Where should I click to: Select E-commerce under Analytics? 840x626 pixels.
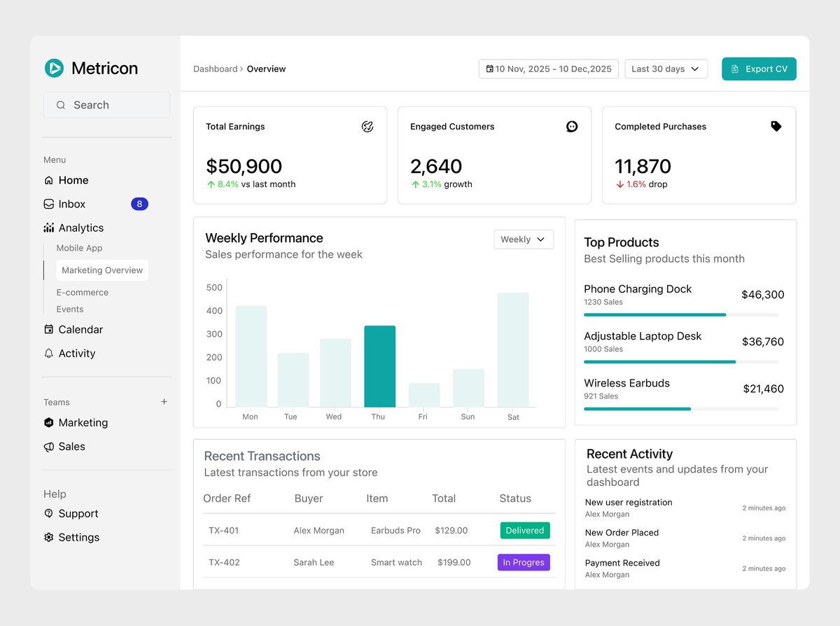click(83, 293)
